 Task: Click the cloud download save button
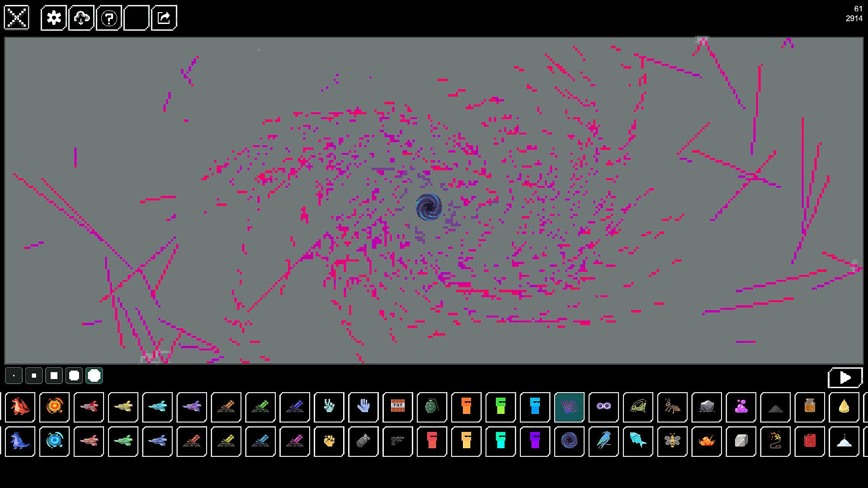pos(81,18)
